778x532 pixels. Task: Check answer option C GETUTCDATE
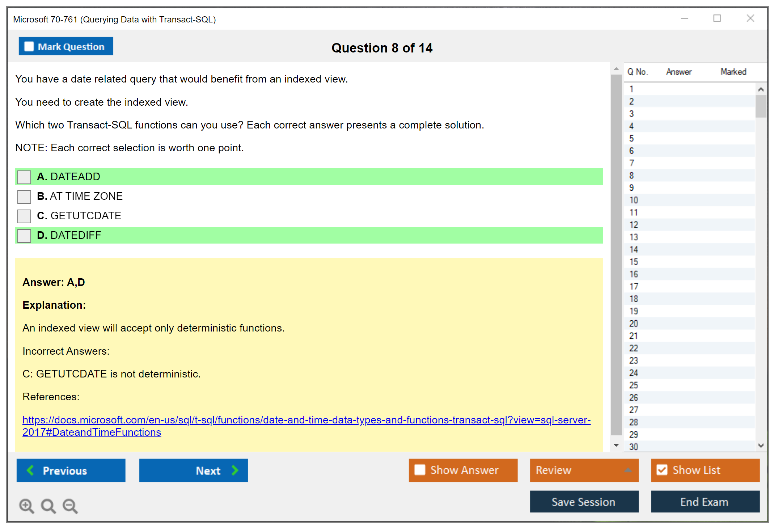pyautogui.click(x=24, y=216)
